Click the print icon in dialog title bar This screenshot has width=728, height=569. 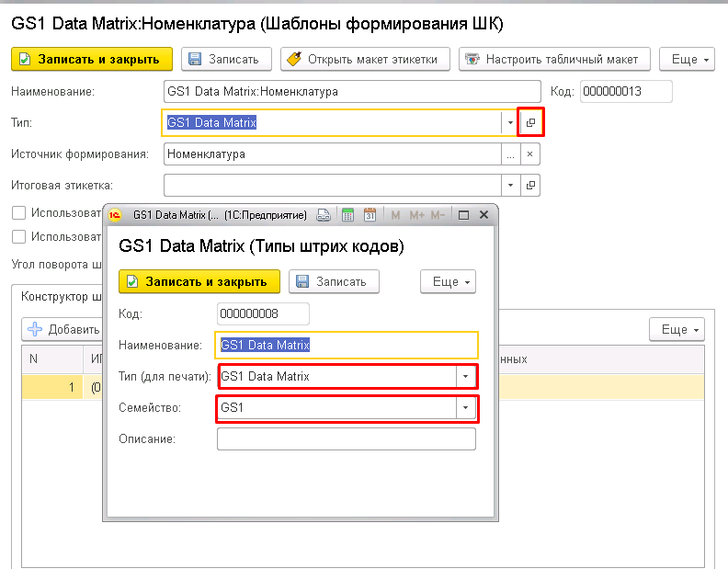[x=324, y=215]
